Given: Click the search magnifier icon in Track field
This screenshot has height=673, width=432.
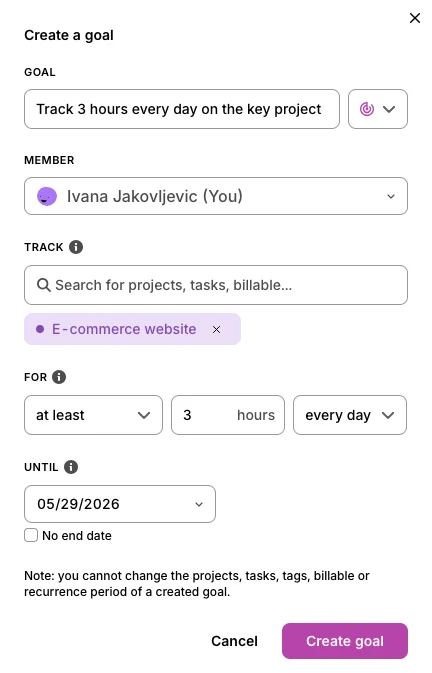Looking at the screenshot, I should click(x=43, y=285).
